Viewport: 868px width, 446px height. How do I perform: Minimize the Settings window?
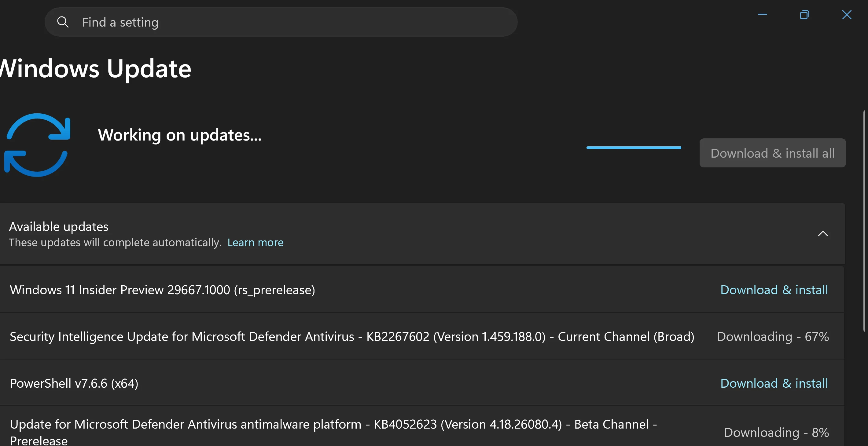(762, 14)
